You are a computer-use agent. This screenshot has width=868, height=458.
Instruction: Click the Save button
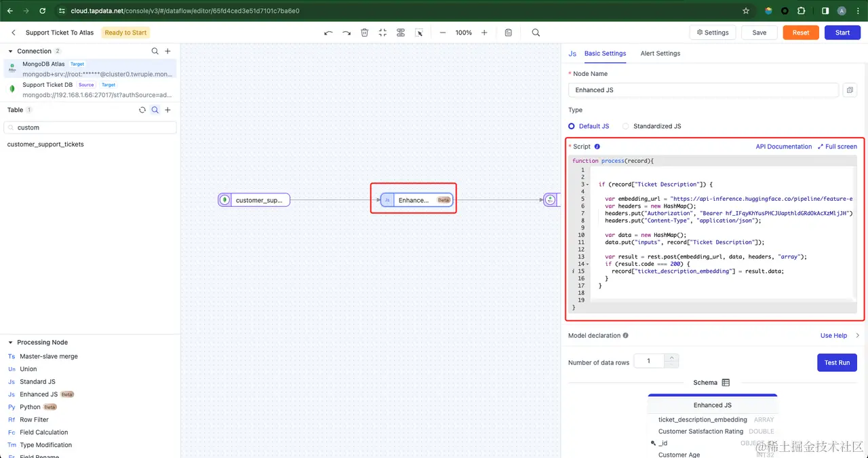(759, 33)
